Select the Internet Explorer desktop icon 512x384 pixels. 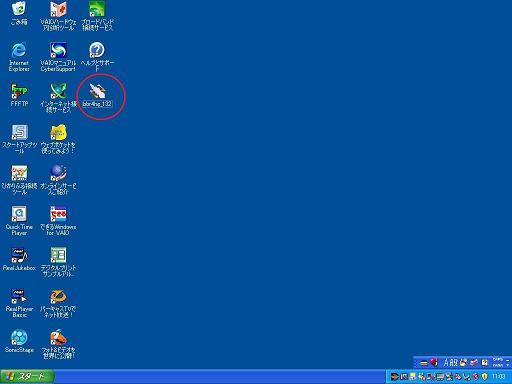click(19, 57)
